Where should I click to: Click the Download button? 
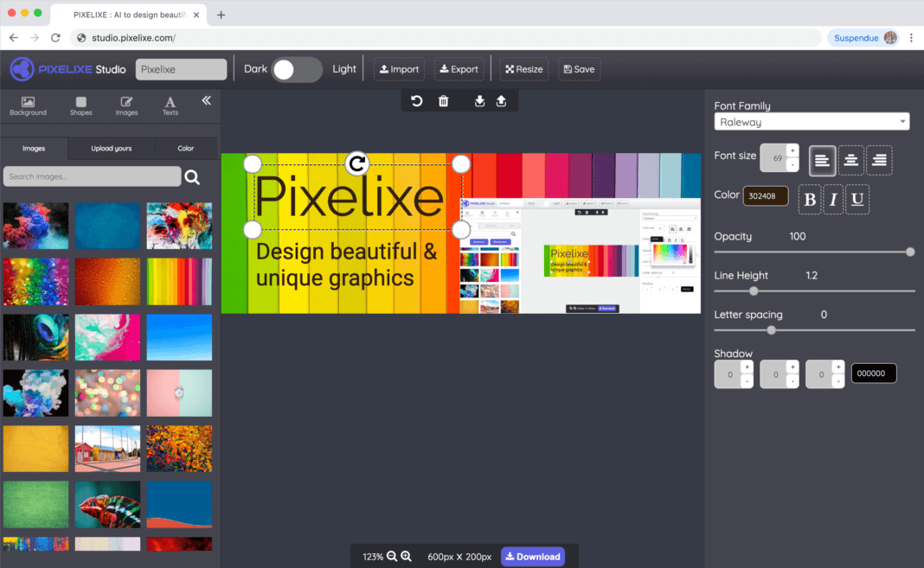pos(532,556)
